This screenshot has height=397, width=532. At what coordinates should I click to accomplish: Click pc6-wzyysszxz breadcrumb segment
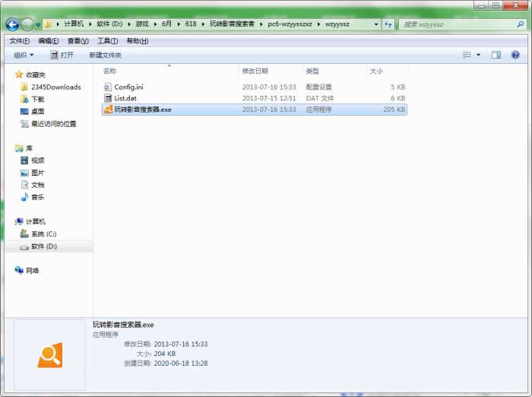(290, 24)
